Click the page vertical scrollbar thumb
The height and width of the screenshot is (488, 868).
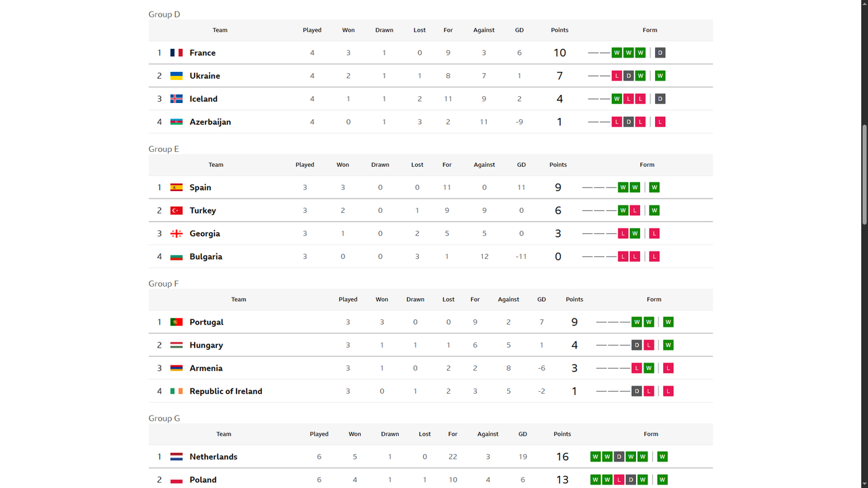pos(864,174)
